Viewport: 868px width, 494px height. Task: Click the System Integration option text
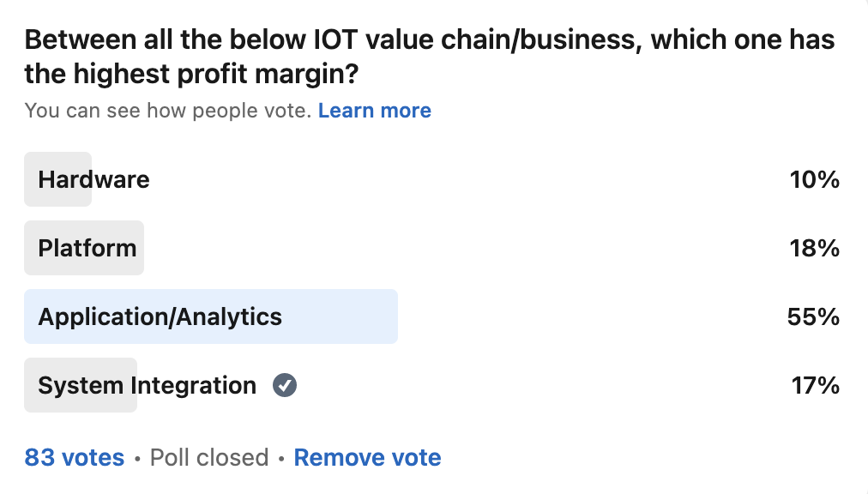(x=147, y=386)
